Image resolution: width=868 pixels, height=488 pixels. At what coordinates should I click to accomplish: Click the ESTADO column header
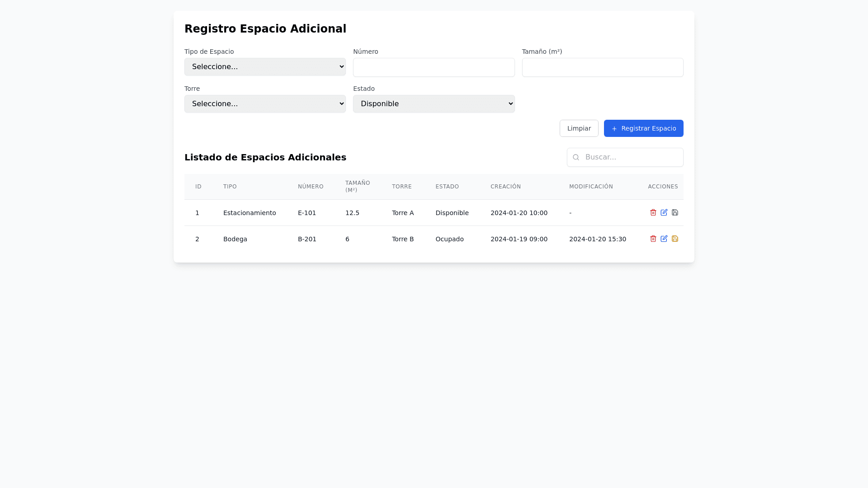pos(447,187)
